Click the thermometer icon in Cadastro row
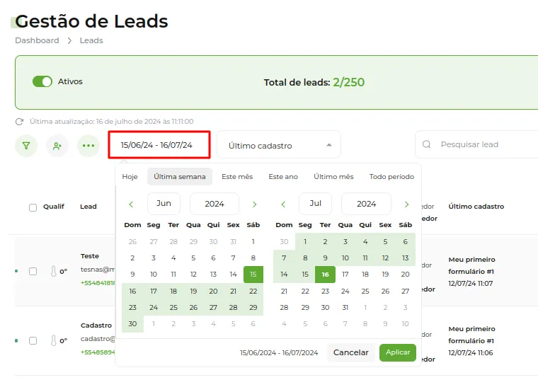This screenshot has width=538, height=392. tap(54, 340)
